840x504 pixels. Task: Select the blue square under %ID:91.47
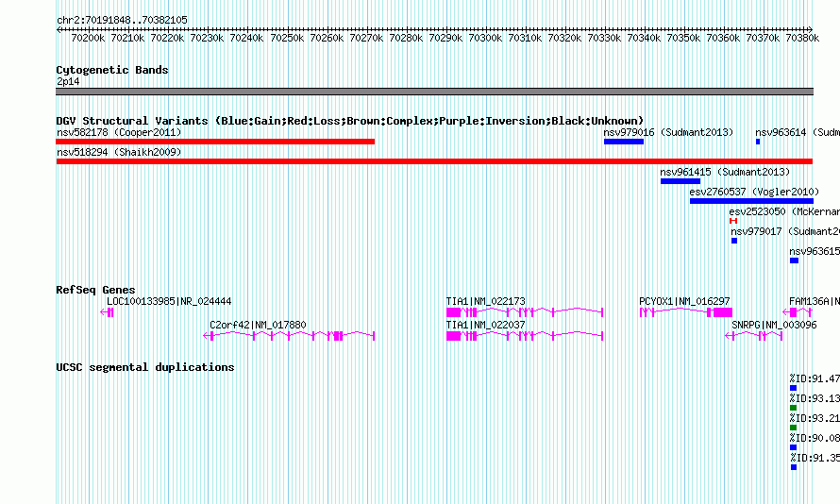tap(794, 388)
